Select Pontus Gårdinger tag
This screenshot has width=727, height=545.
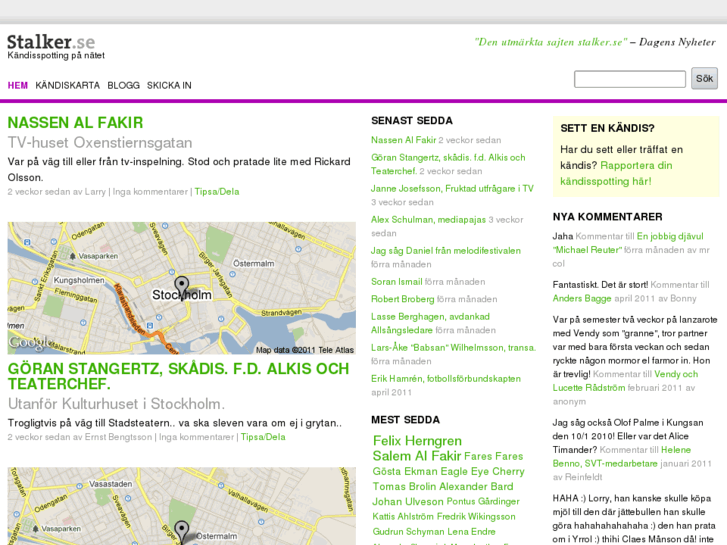483,501
